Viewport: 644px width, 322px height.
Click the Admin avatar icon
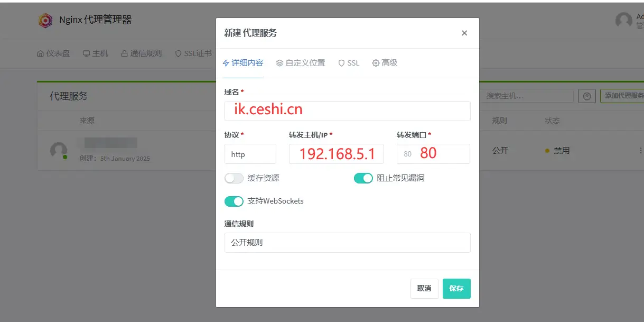[x=623, y=20]
